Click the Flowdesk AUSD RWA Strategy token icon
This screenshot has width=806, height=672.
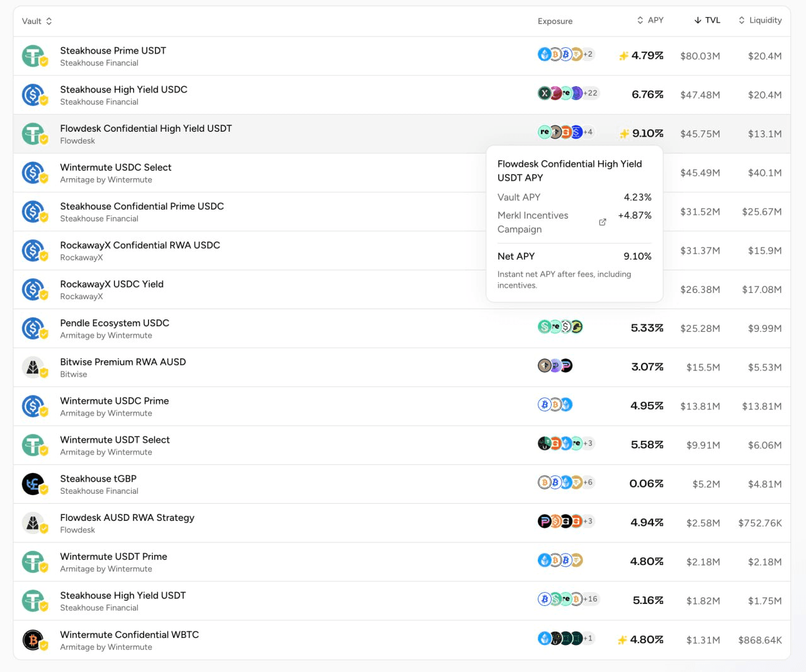(33, 523)
